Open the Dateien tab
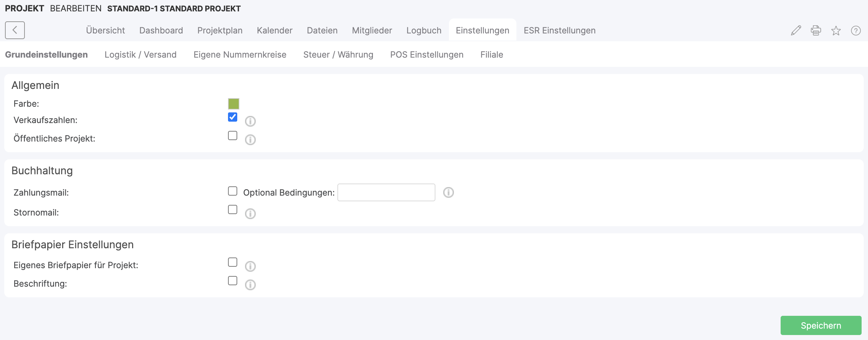 (x=322, y=31)
